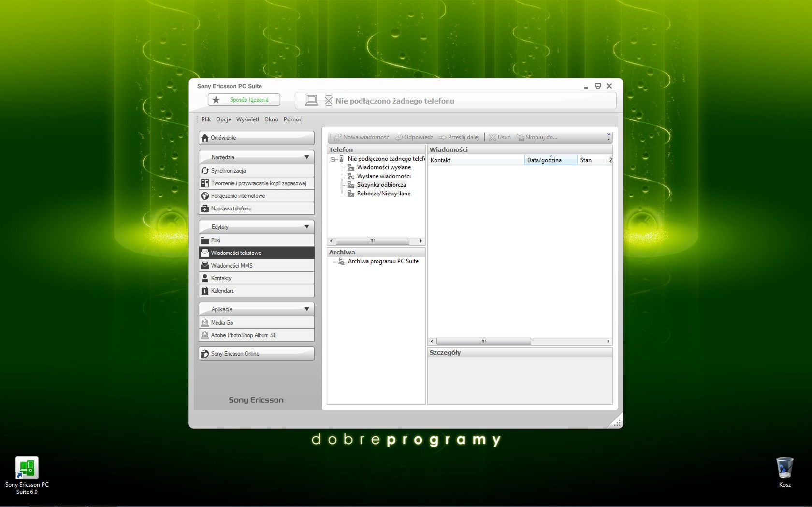The height and width of the screenshot is (507, 812).
Task: Open Synchronizacja sync tool
Action: [256, 171]
